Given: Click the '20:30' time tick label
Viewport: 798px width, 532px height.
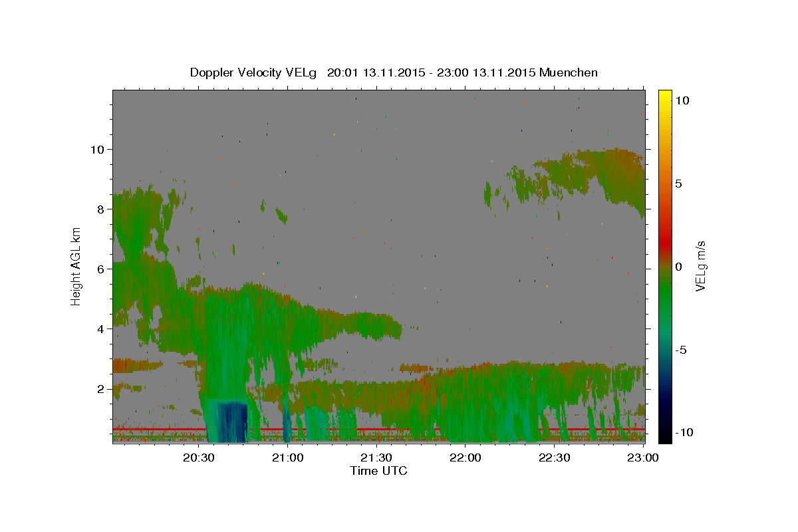Looking at the screenshot, I should tap(198, 458).
